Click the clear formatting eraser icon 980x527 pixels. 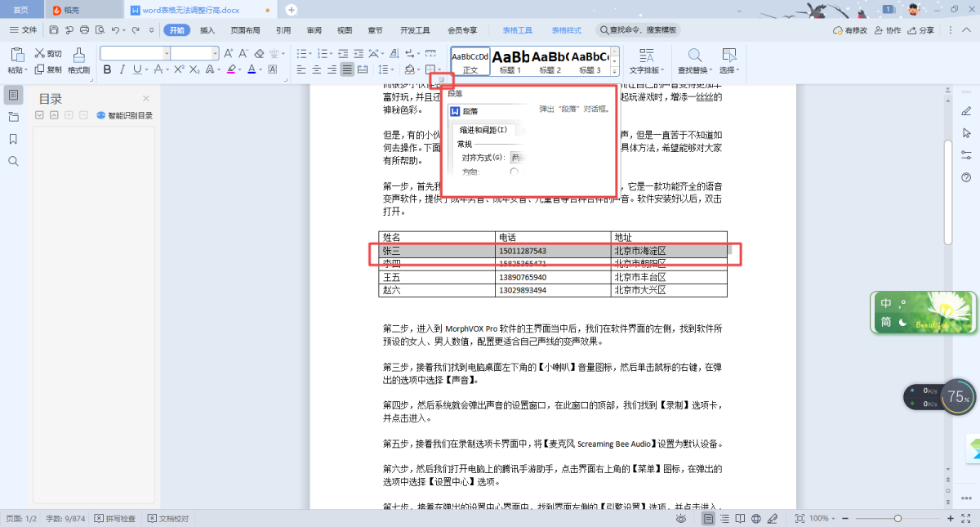259,53
